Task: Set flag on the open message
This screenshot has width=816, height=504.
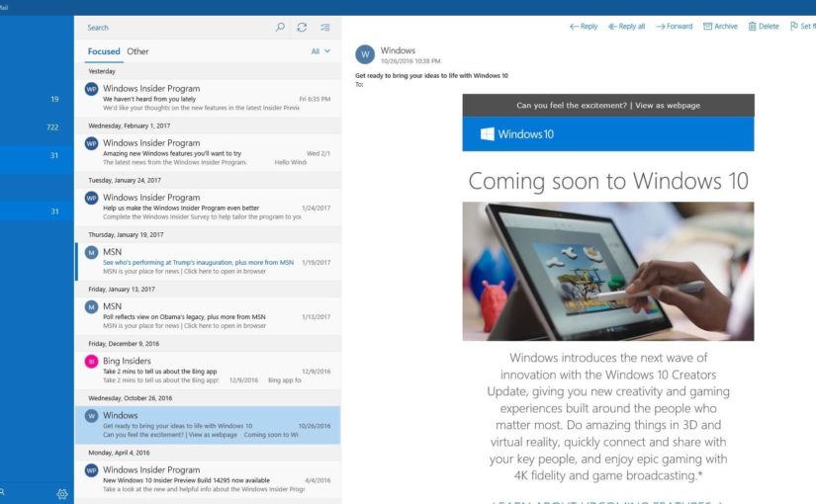Action: 802,27
